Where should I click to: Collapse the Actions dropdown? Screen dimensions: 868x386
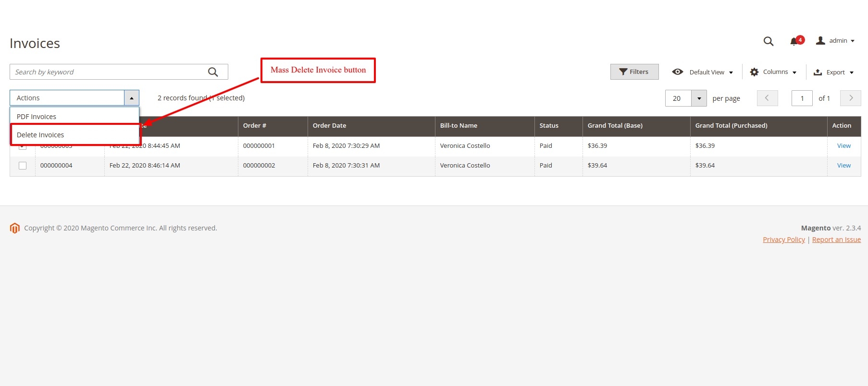[132, 98]
